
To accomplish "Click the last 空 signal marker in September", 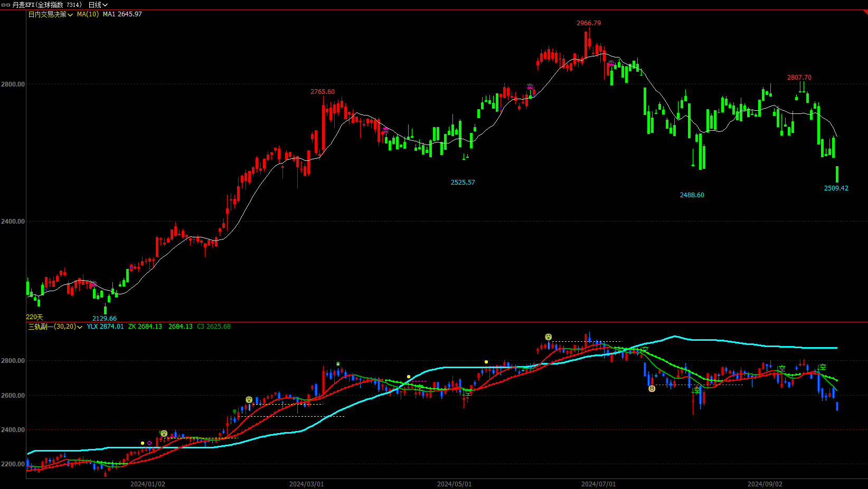I will pos(822,367).
